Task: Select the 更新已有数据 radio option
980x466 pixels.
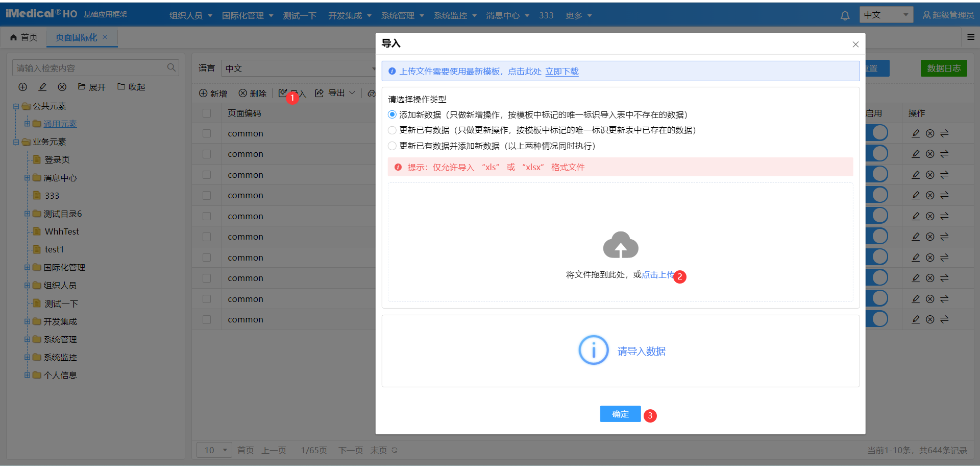Action: (392, 130)
